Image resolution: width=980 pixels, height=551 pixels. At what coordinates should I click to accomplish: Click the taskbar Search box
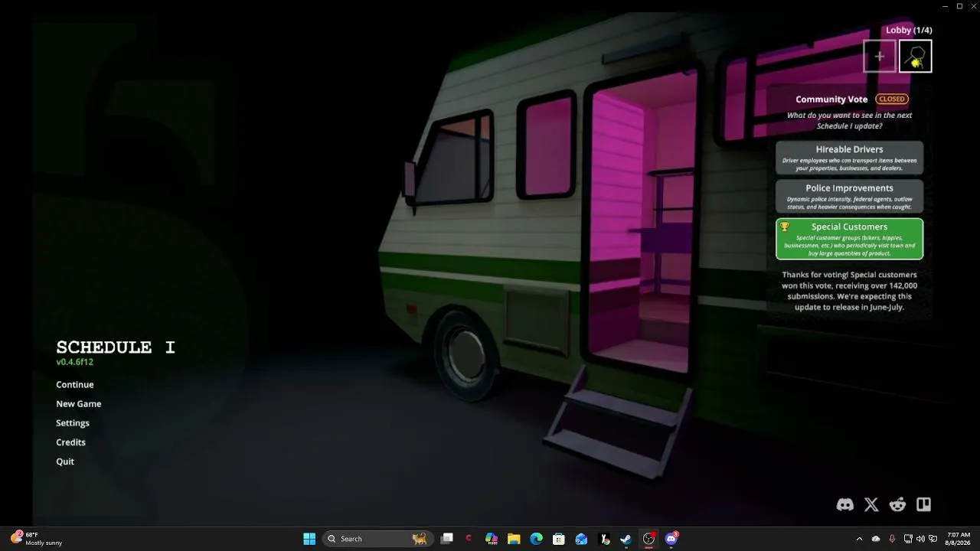tap(377, 539)
